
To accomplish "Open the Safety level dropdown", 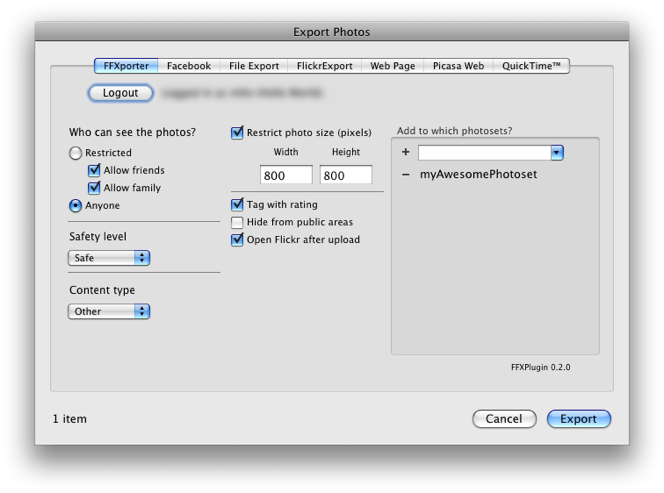I will coord(109,258).
